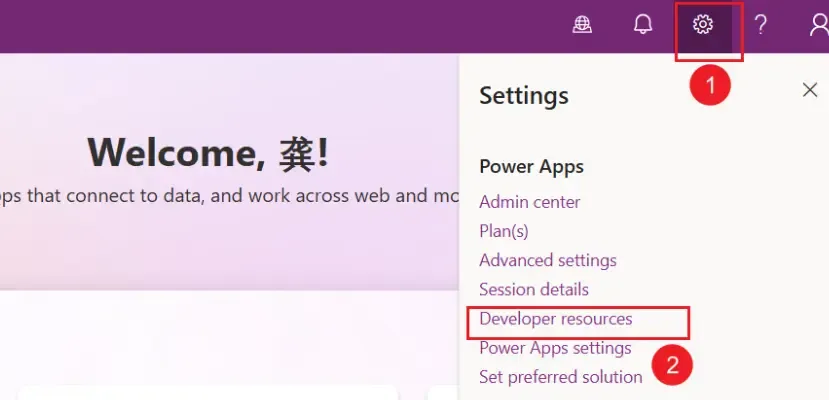Select the Plan(s) link

coord(503,231)
